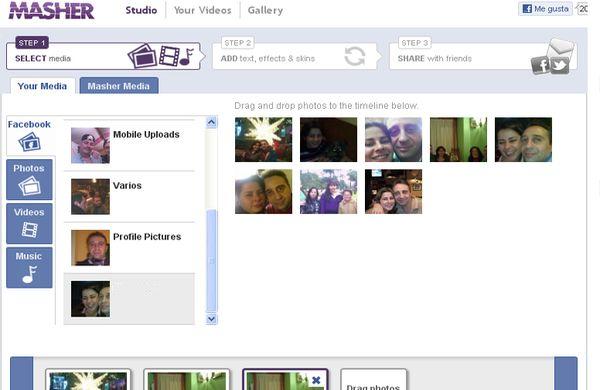Remove the selected timeline clip with X
This screenshot has width=600, height=390.
coord(316,380)
